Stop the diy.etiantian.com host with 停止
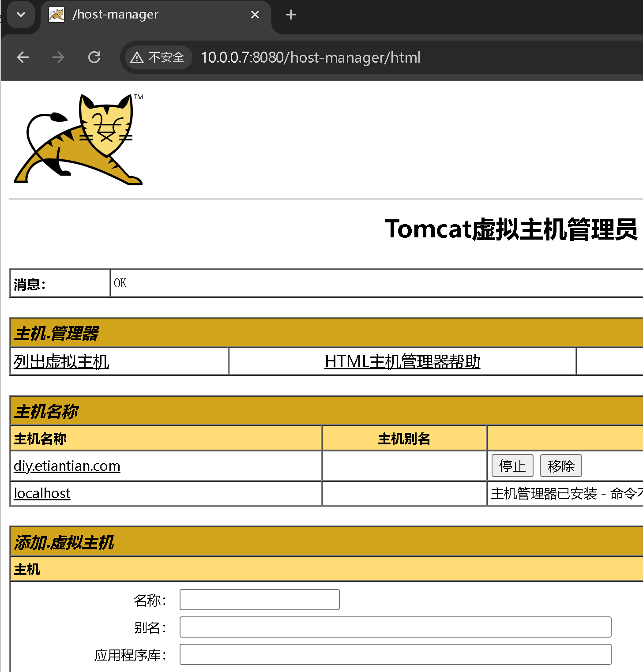The height and width of the screenshot is (672, 643). tap(512, 466)
